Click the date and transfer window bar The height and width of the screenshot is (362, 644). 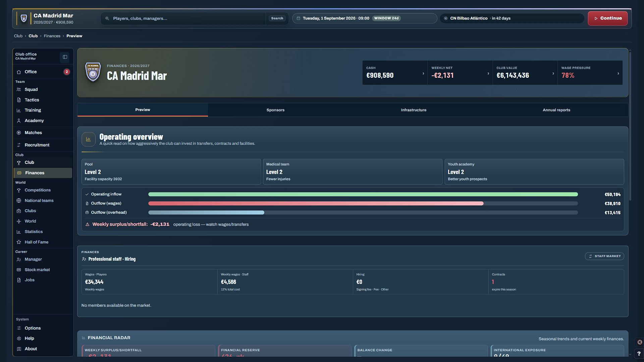pyautogui.click(x=365, y=18)
